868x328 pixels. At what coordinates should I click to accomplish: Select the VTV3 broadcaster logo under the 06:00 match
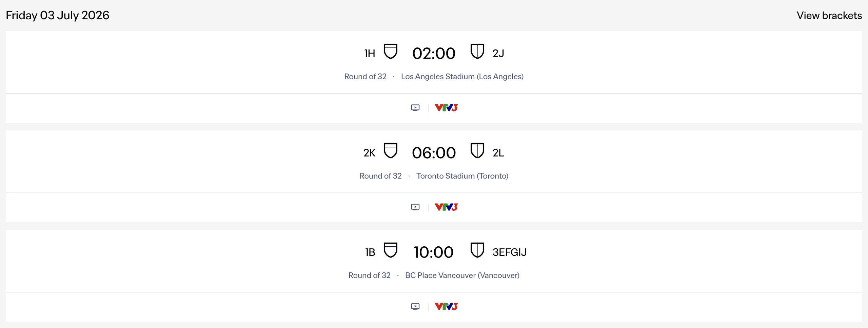tap(446, 207)
